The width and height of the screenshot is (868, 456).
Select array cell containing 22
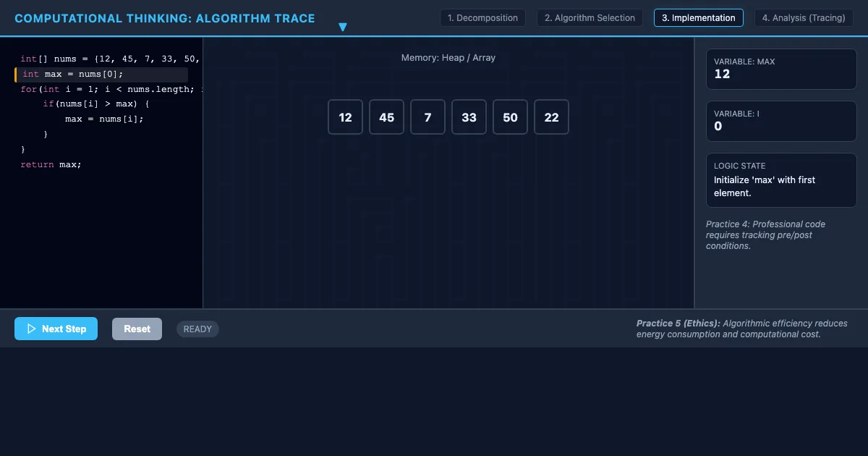pos(551,117)
